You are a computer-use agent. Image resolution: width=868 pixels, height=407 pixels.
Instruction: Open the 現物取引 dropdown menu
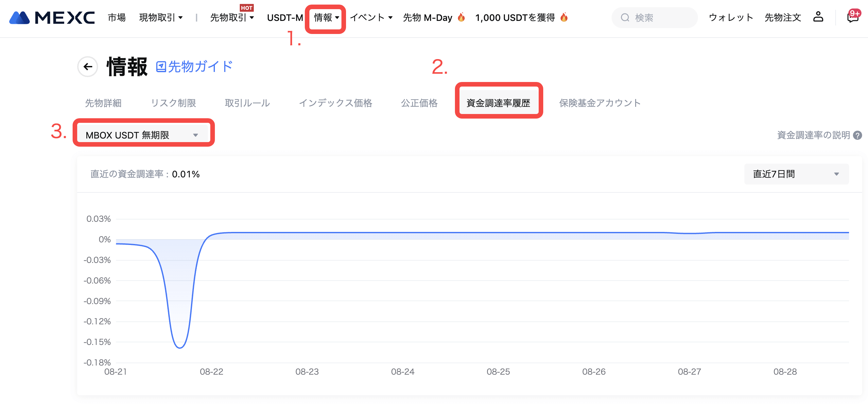pyautogui.click(x=161, y=18)
